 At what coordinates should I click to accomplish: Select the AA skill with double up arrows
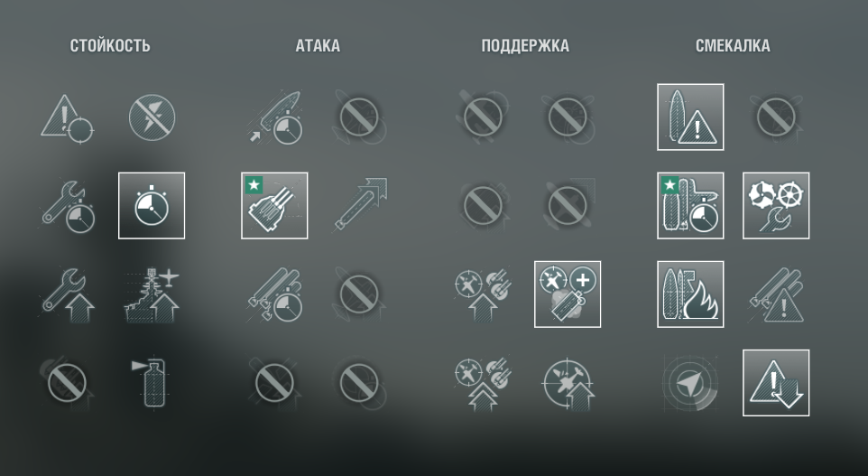pyautogui.click(x=483, y=383)
